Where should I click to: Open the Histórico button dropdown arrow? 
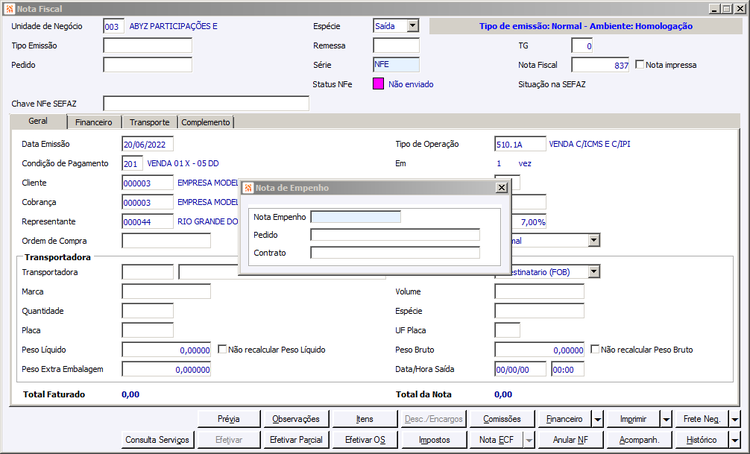[735, 440]
